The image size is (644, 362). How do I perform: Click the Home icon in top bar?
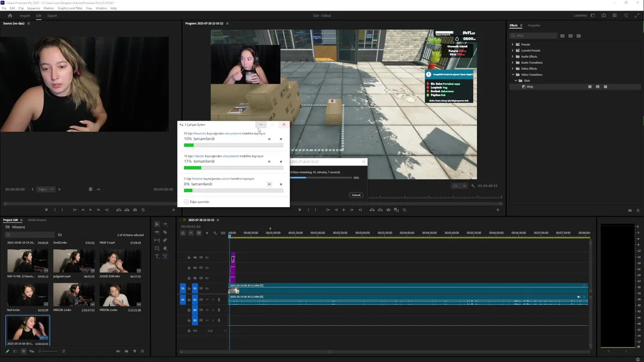tap(10, 16)
